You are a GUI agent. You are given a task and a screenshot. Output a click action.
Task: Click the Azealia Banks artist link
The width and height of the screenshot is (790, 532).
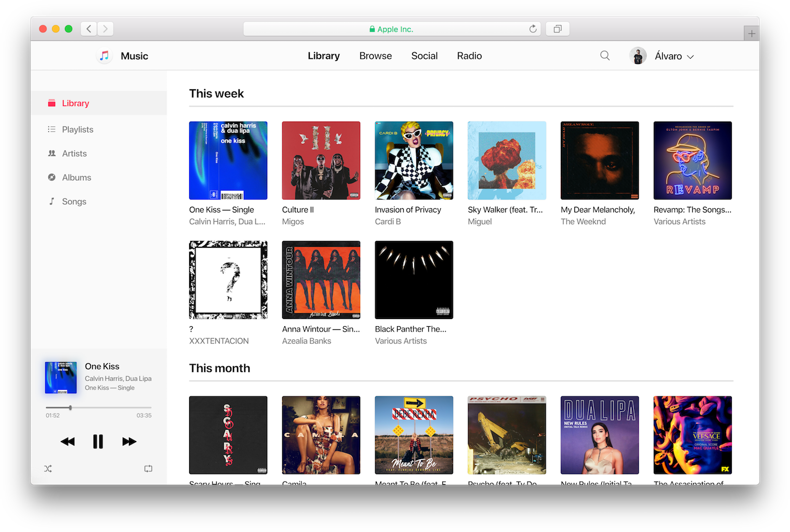(307, 341)
